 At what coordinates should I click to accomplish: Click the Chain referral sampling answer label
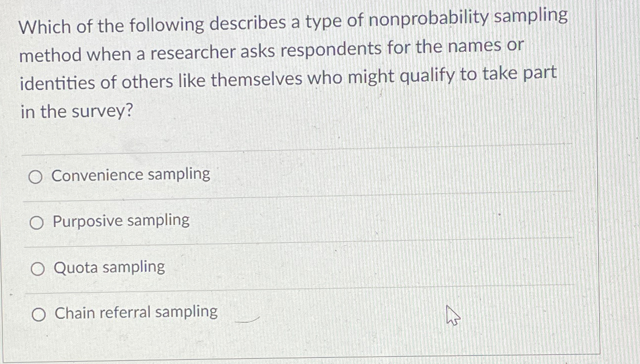pos(136,312)
